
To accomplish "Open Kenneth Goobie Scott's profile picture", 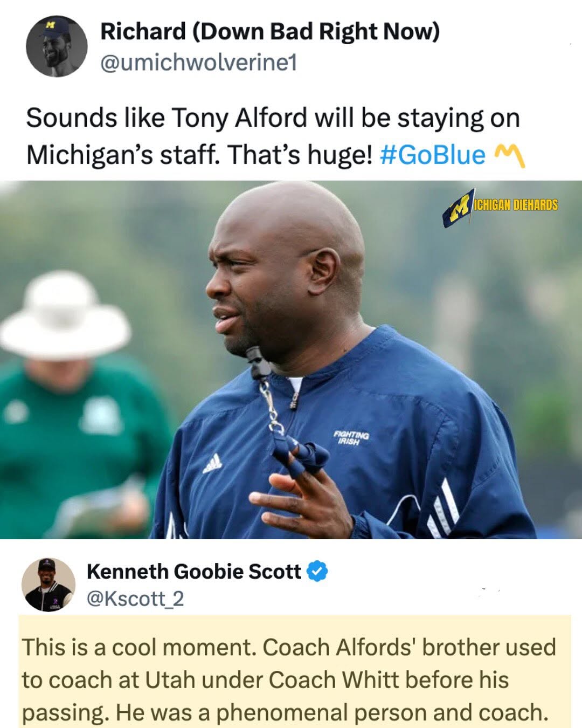I will pos(48,584).
